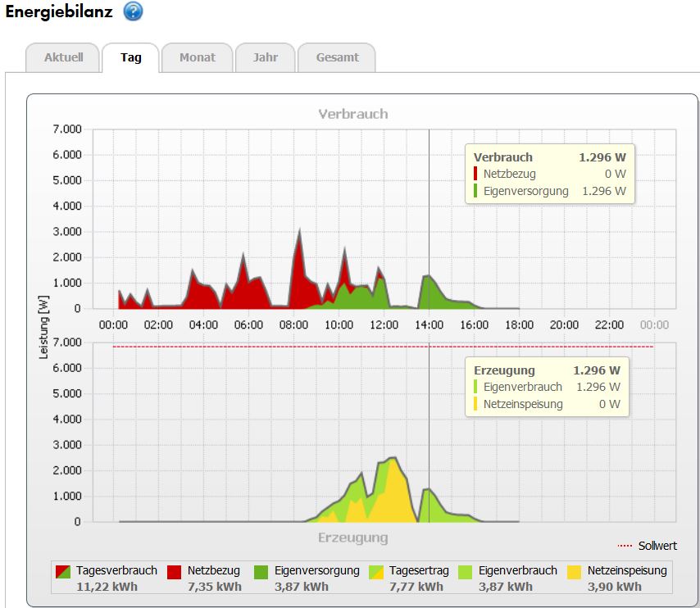The height and width of the screenshot is (608, 700).
Task: Click the dark green Eigenversorgung legend square
Action: pyautogui.click(x=261, y=572)
